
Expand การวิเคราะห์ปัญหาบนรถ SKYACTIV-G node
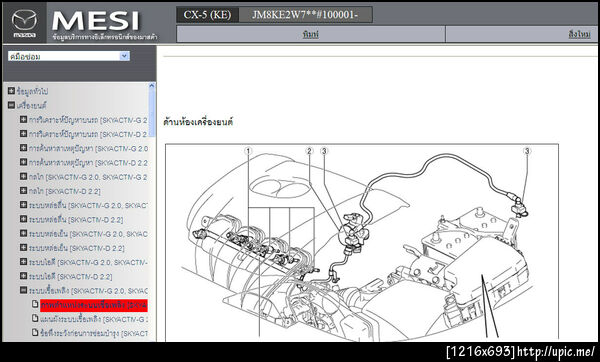[23, 120]
